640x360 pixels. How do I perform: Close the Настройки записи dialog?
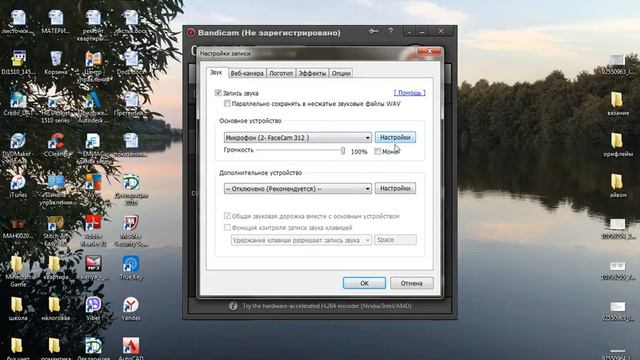tap(429, 51)
